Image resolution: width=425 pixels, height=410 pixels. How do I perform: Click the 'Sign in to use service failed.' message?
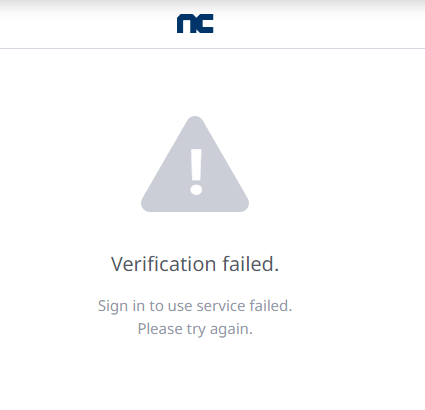pyautogui.click(x=195, y=306)
